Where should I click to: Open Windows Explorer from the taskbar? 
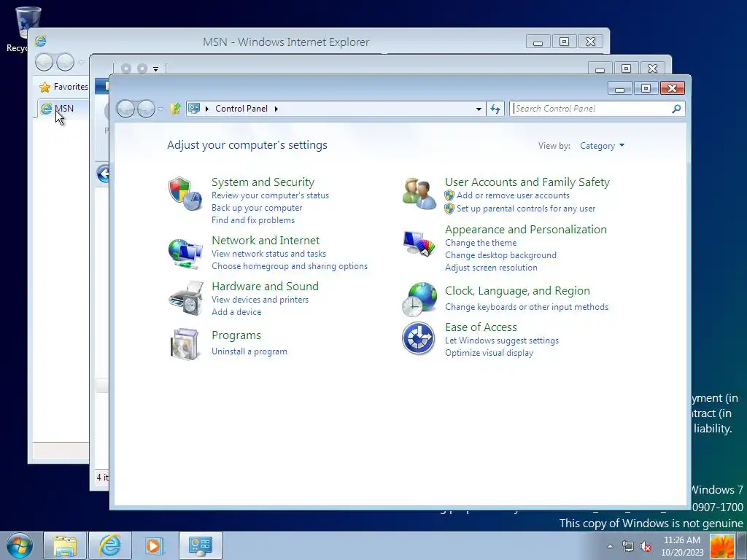click(65, 545)
